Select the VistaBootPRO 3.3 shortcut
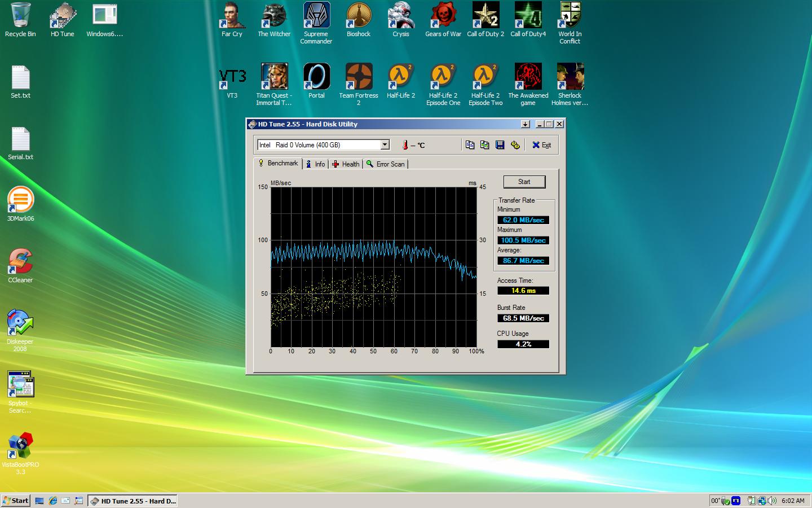The height and width of the screenshot is (508, 812). (x=20, y=454)
